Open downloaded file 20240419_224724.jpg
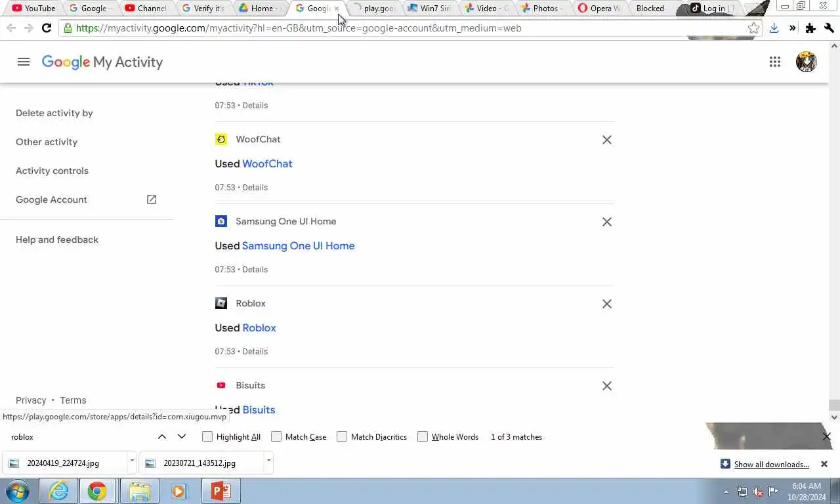 [64, 463]
